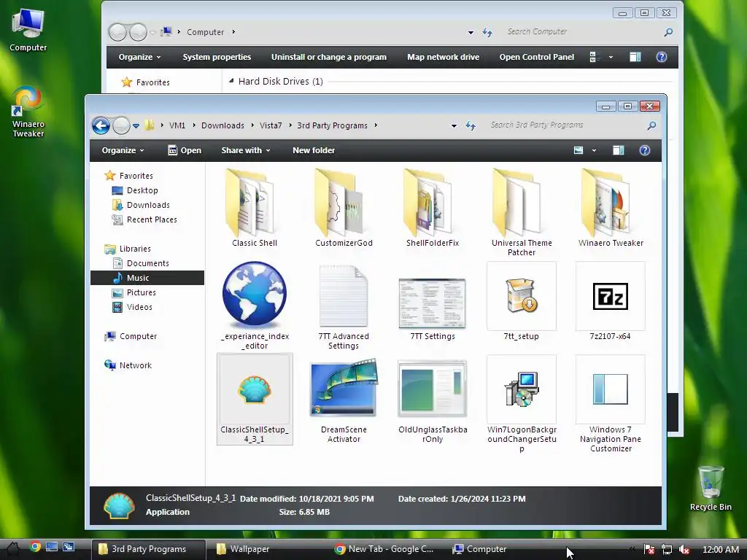747x560 pixels.
Task: Click the Open toolbar button
Action: (x=185, y=150)
